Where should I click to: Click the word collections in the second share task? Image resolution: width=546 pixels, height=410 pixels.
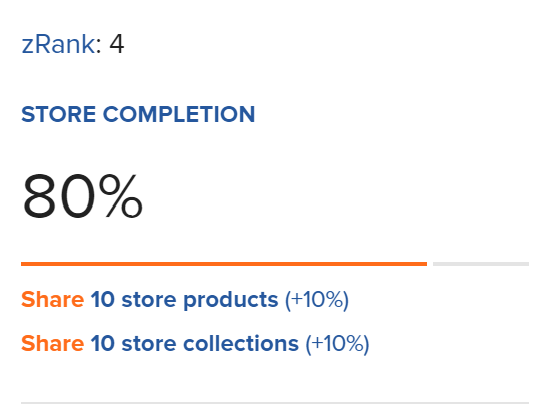coord(241,343)
